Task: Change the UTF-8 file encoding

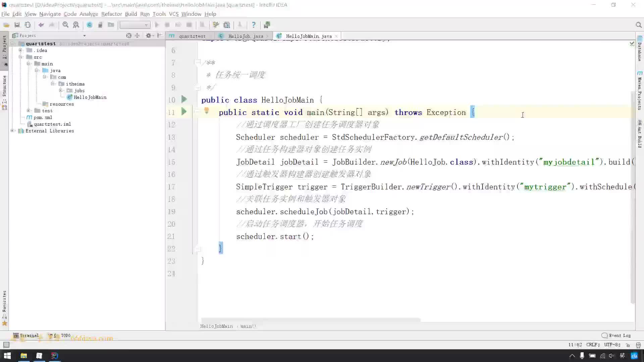Action: tap(612, 345)
